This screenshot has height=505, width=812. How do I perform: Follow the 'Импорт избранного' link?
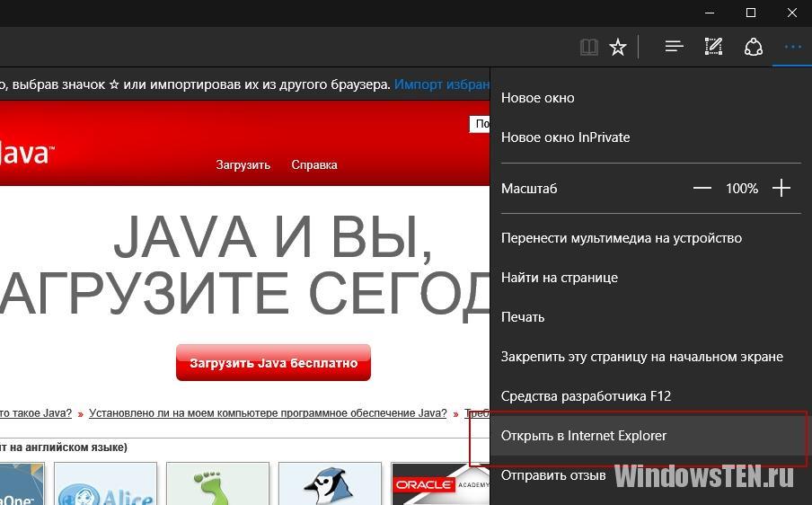coord(442,84)
